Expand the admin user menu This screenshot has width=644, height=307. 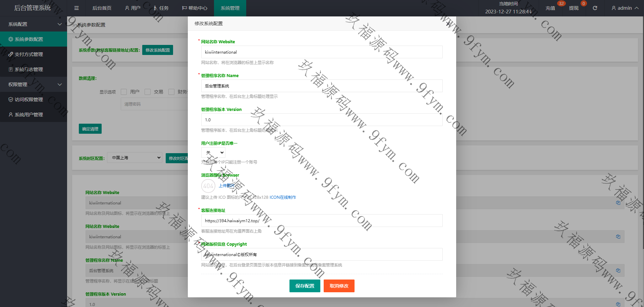click(625, 8)
